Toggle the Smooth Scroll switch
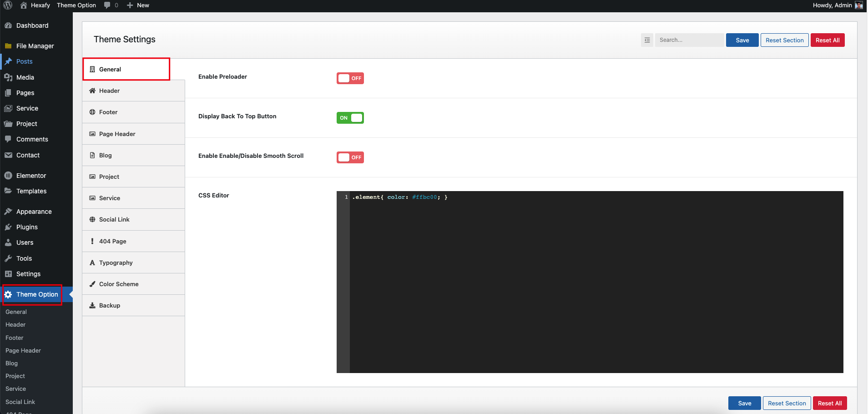This screenshot has height=414, width=868. [350, 157]
